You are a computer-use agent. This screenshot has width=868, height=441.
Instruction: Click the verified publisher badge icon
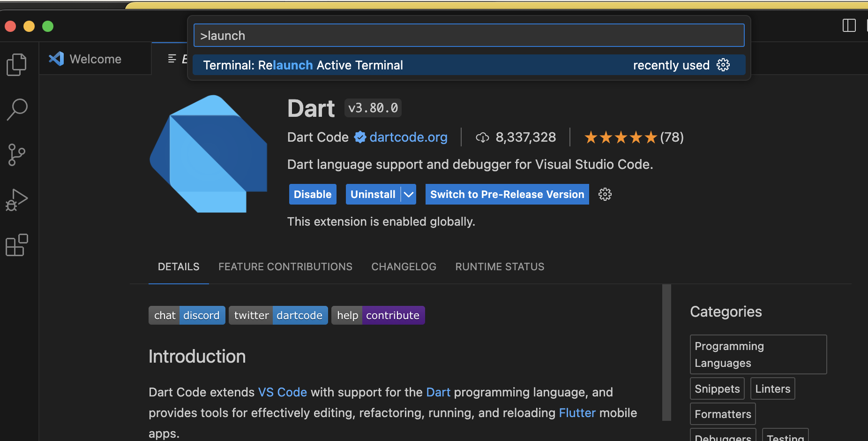coord(360,137)
